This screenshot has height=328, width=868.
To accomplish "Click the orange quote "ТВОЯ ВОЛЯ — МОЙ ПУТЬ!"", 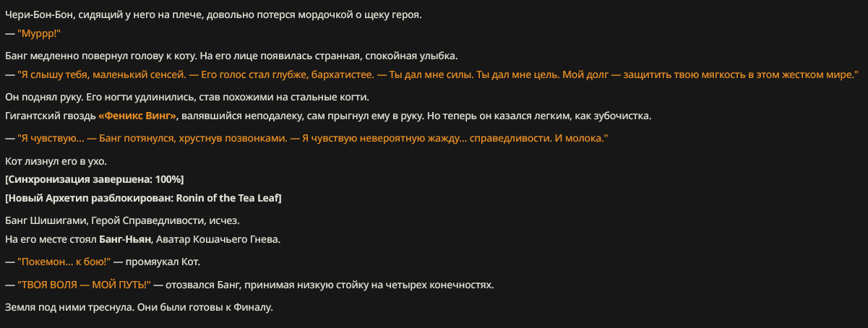I will (84, 285).
